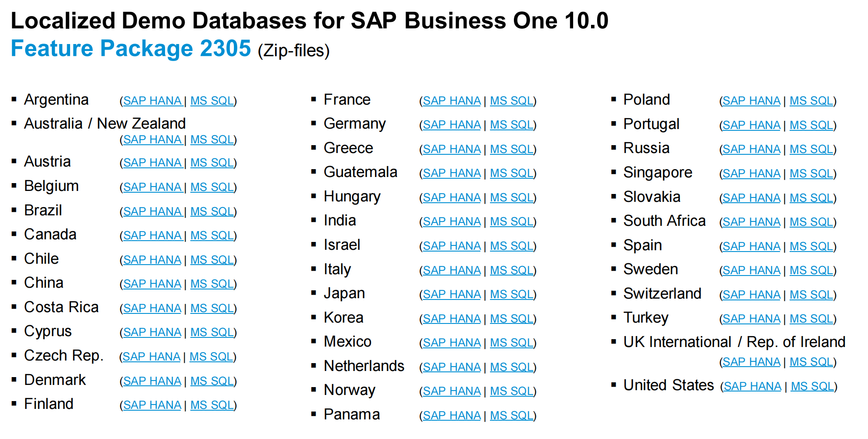Download the MS SQL database for Czech Rep.

tap(212, 357)
